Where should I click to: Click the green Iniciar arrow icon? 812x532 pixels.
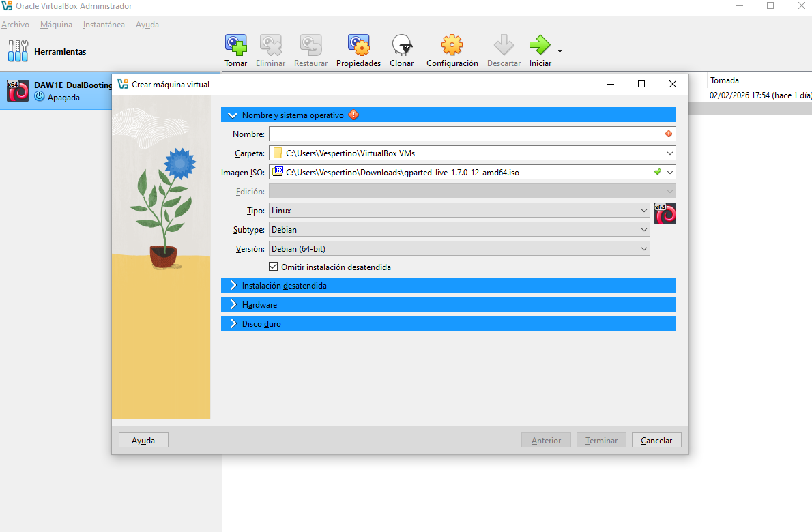540,45
